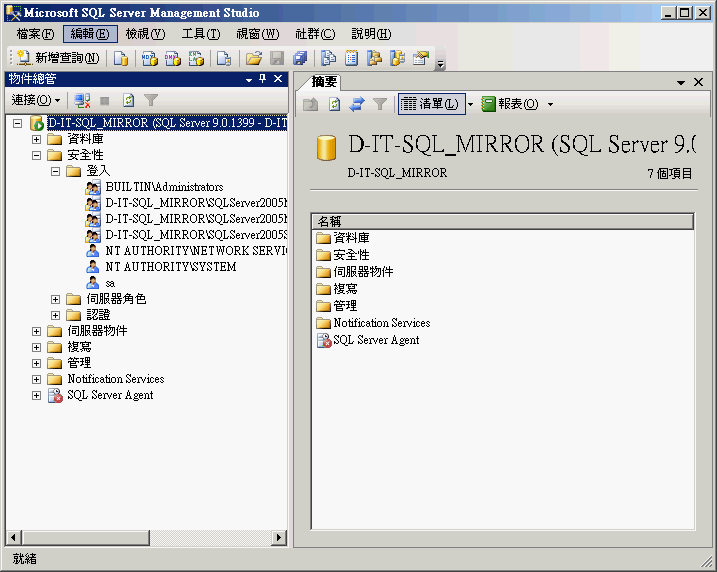Image resolution: width=717 pixels, height=572 pixels.
Task: Show Object Explorer via toolbar icon
Action: (375, 58)
